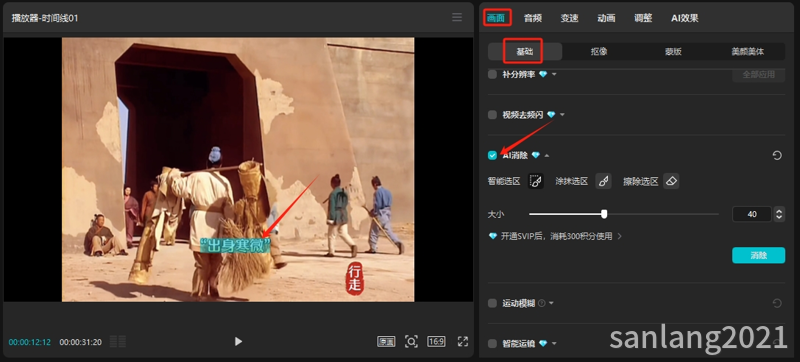Select the 涂抹选区 brush tool
This screenshot has height=362, width=800.
coord(604,181)
